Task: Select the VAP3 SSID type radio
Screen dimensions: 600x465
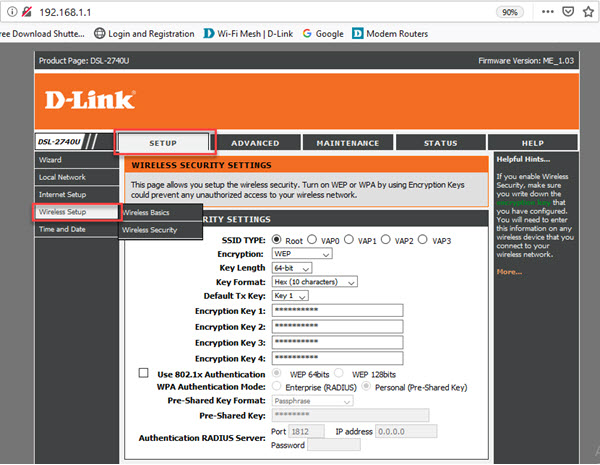Action: [422, 240]
